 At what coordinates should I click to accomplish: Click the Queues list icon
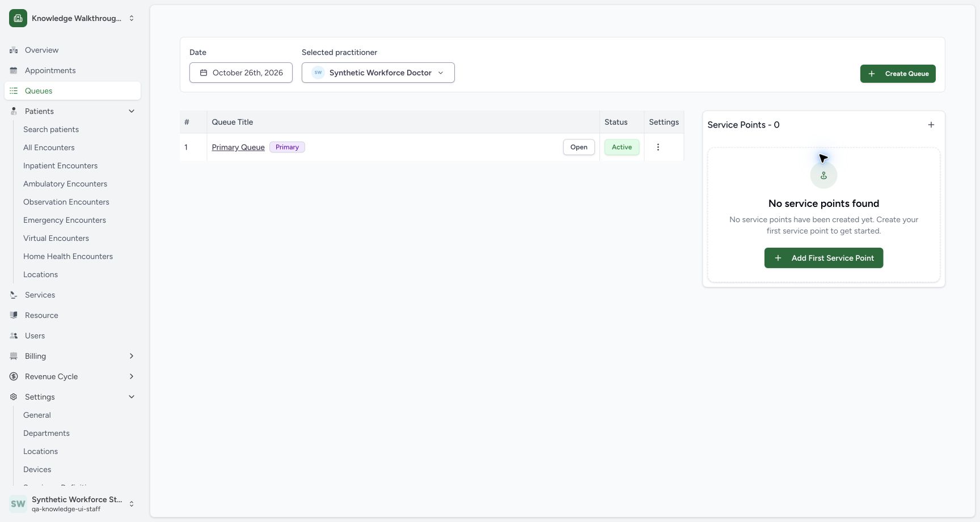[14, 91]
